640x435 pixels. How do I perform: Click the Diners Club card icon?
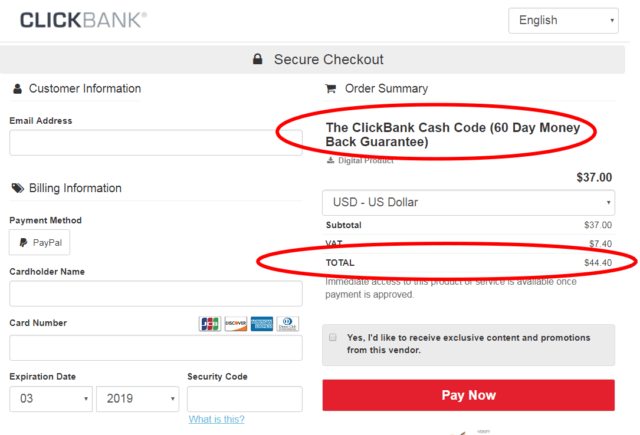[287, 324]
